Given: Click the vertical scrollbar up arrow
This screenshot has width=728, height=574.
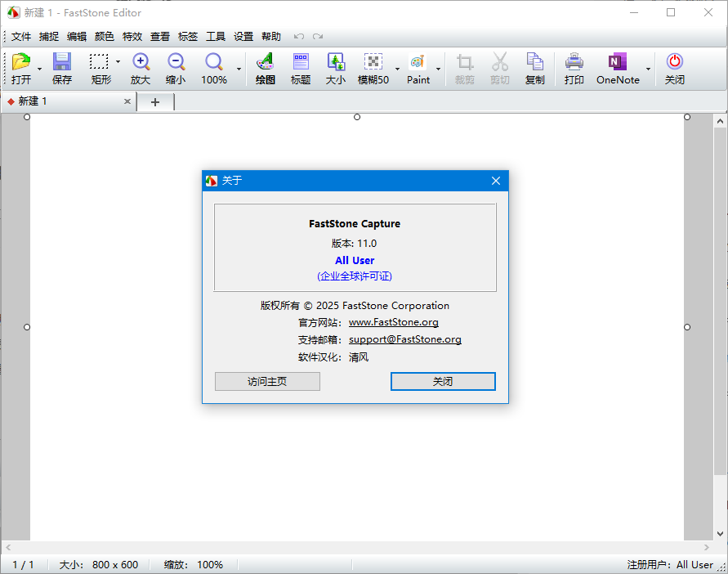Looking at the screenshot, I should click(720, 121).
